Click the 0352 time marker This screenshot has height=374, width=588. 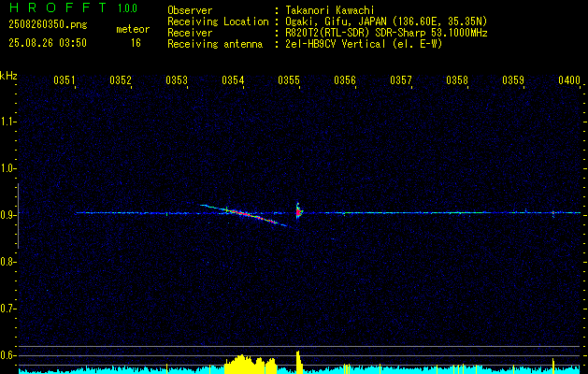coord(121,80)
